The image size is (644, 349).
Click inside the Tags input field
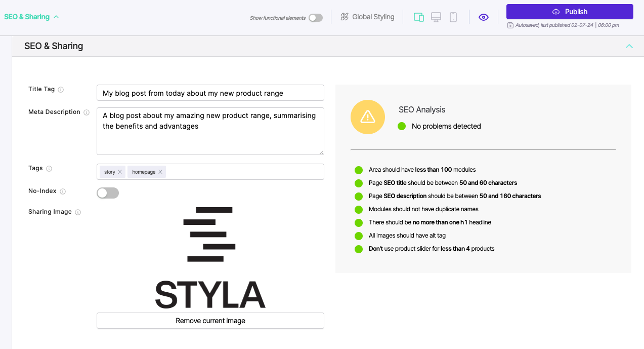point(210,172)
